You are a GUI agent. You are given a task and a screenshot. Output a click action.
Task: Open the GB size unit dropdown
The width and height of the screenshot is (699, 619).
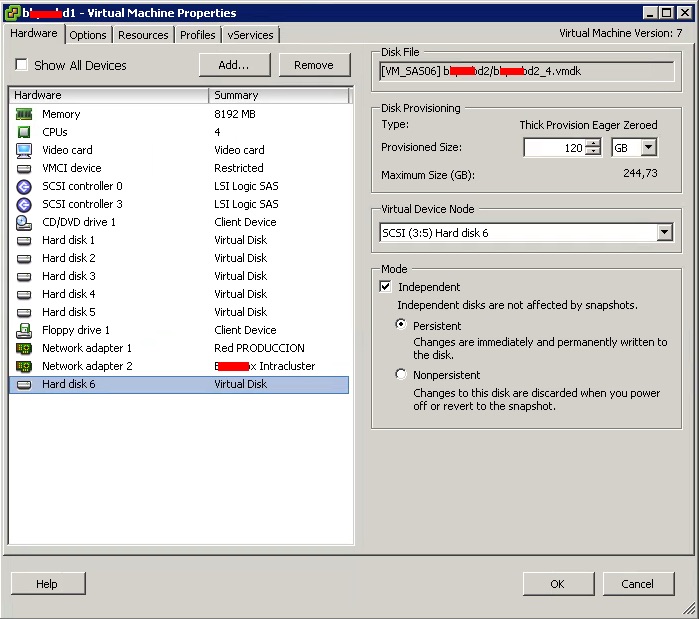(x=649, y=147)
